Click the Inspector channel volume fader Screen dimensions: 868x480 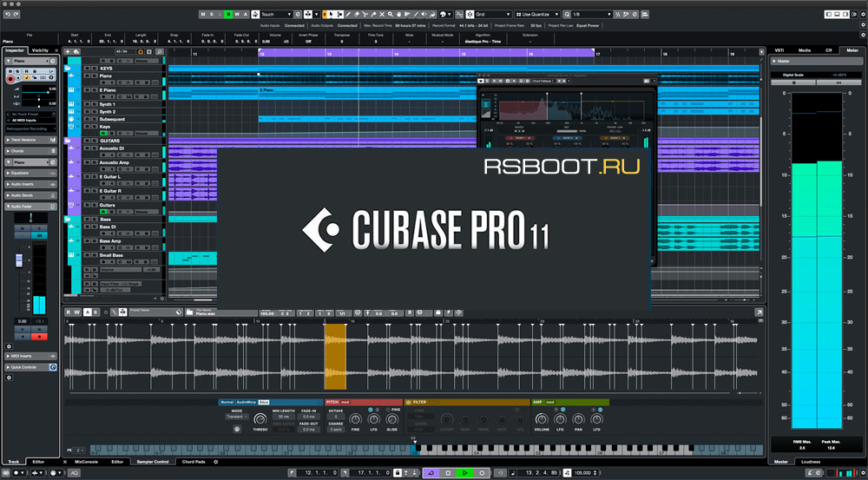pyautogui.click(x=18, y=260)
